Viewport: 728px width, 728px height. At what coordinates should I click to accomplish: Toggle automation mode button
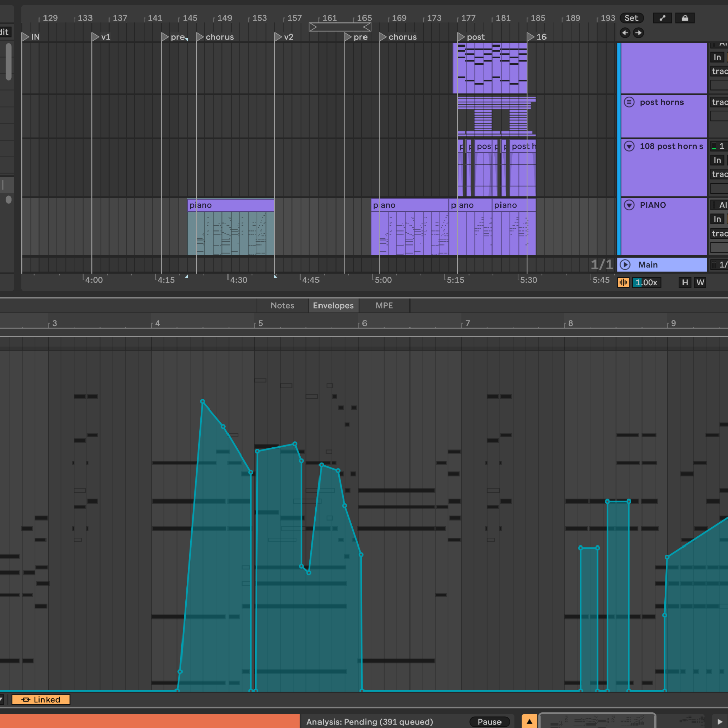(x=662, y=18)
